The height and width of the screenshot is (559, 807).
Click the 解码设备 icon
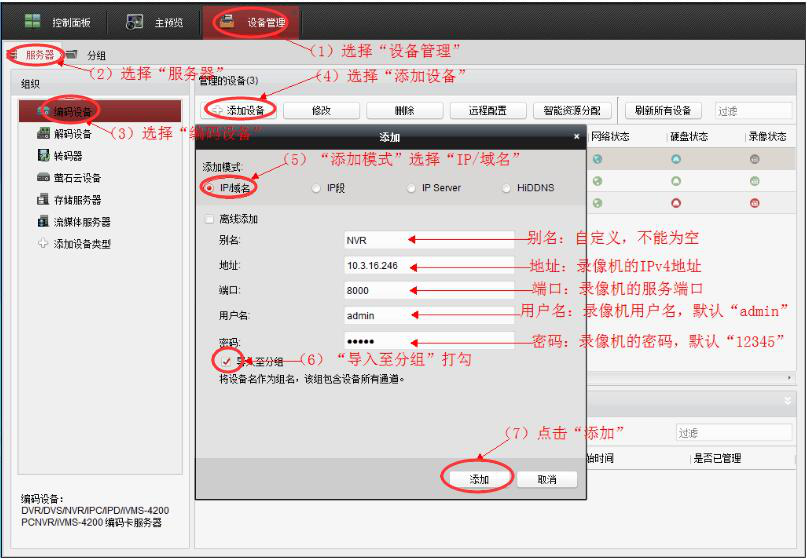coord(43,133)
